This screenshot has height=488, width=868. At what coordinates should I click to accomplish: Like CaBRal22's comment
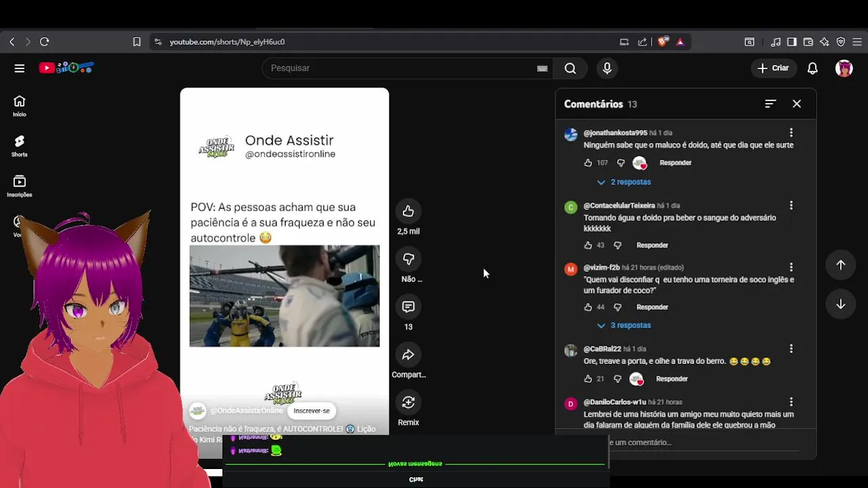point(588,379)
